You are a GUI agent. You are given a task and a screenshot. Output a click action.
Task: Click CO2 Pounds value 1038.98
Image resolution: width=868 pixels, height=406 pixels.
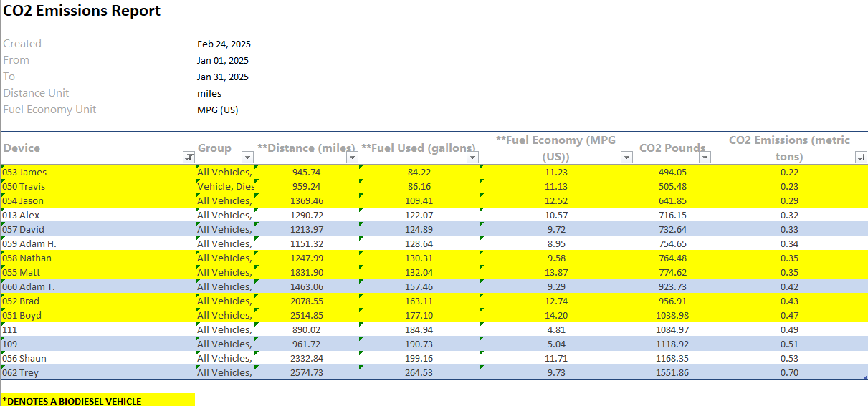coord(672,315)
